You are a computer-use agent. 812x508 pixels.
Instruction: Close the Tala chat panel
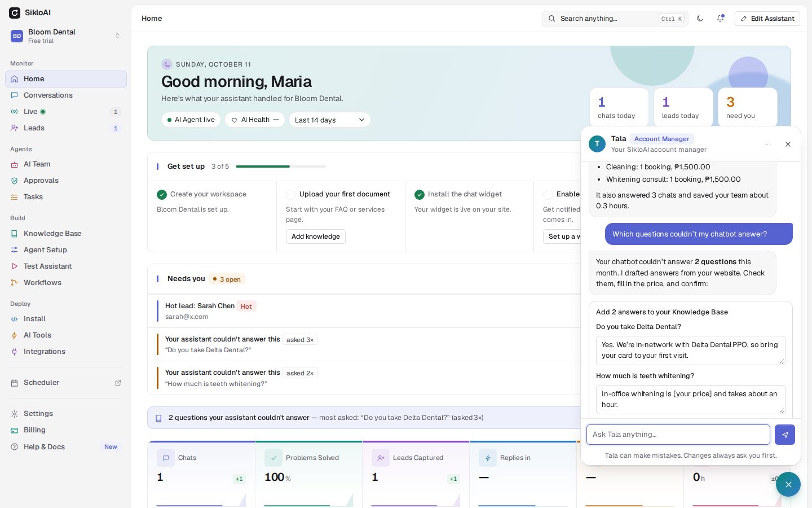click(788, 144)
